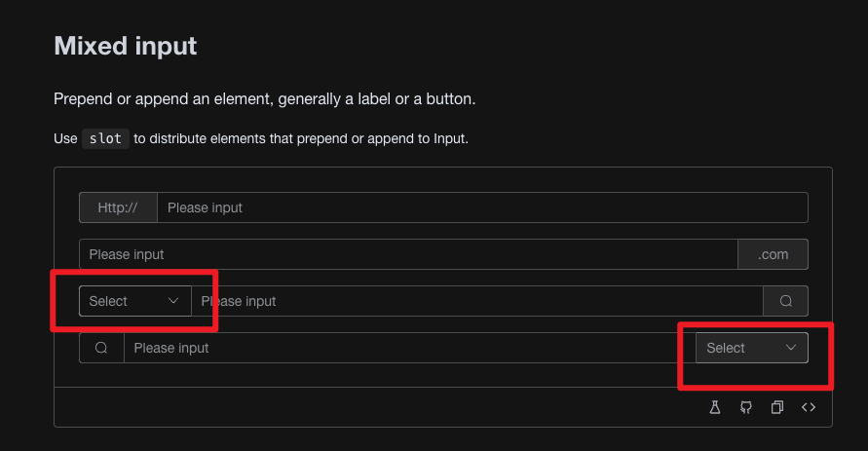Copy the code with copy icon

click(776, 407)
